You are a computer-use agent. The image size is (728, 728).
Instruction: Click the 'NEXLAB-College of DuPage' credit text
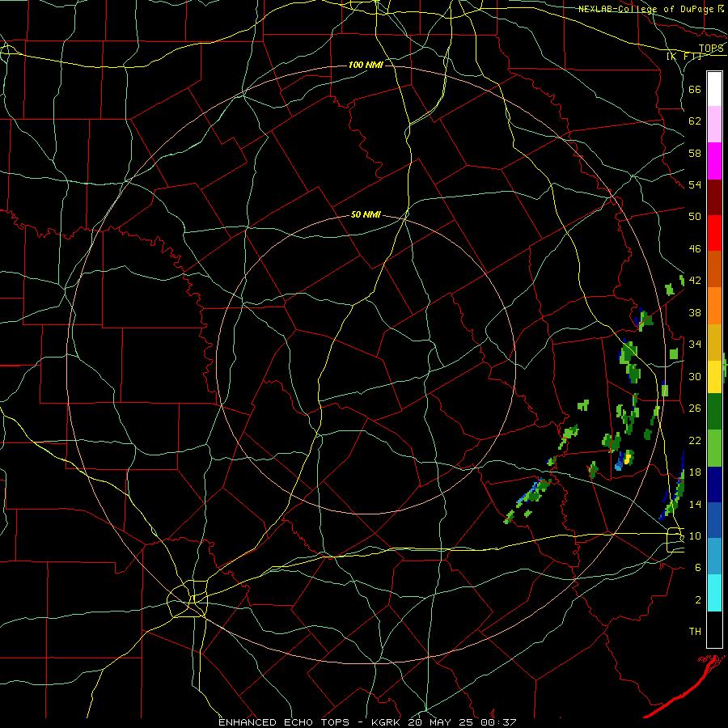pyautogui.click(x=646, y=9)
